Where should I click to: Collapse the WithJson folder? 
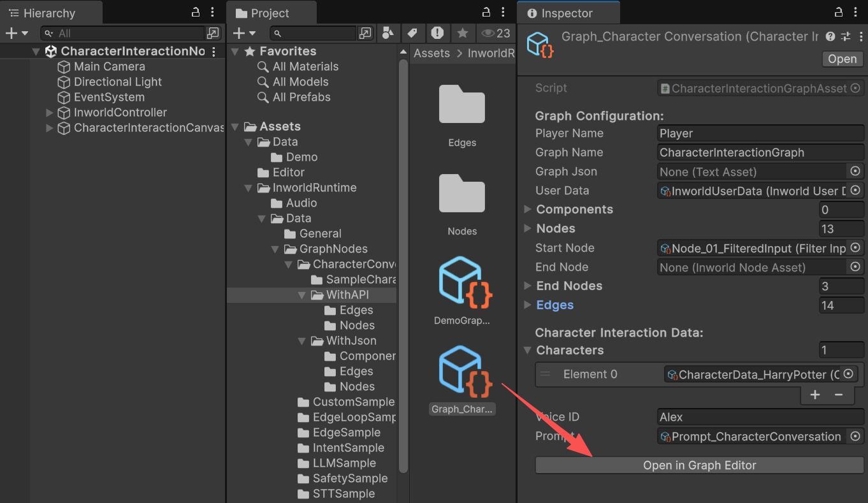click(x=301, y=341)
